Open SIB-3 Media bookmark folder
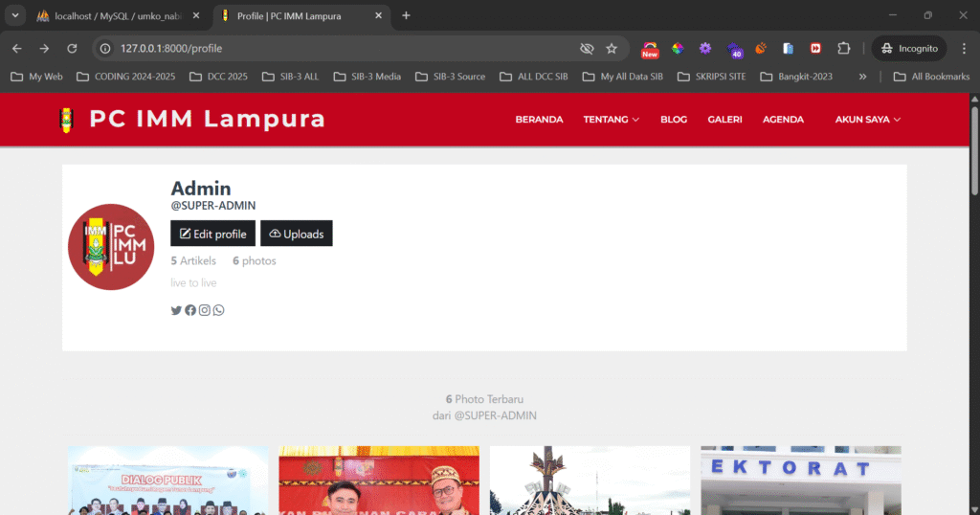 [x=367, y=77]
